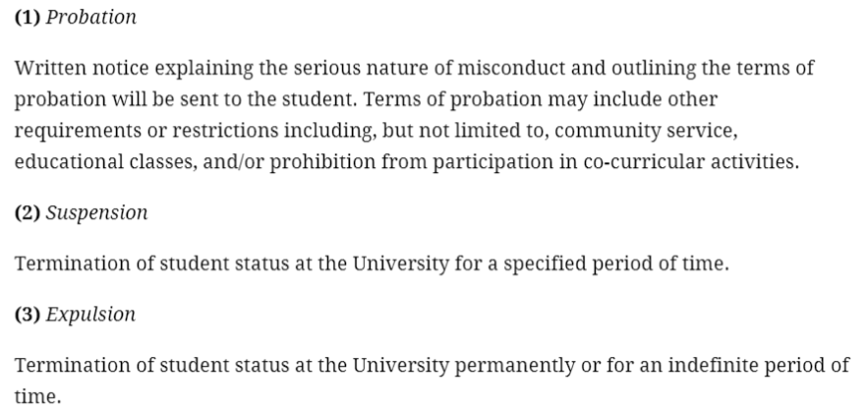
Task: Click the word "Written" starting the probation paragraph
Action: click(x=47, y=70)
